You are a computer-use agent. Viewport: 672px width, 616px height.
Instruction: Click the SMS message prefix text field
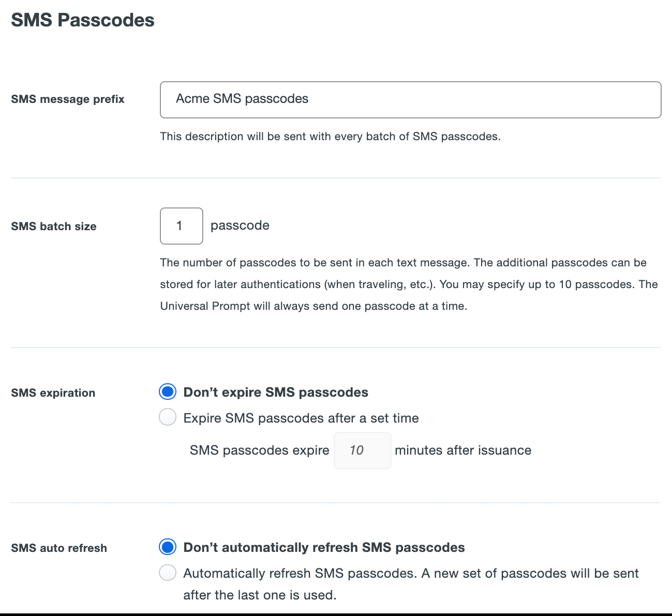(x=410, y=100)
